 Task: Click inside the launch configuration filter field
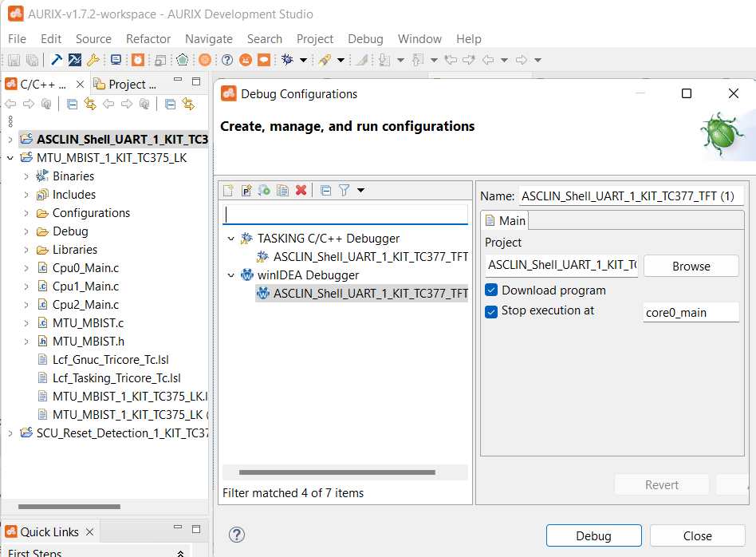[x=345, y=215]
